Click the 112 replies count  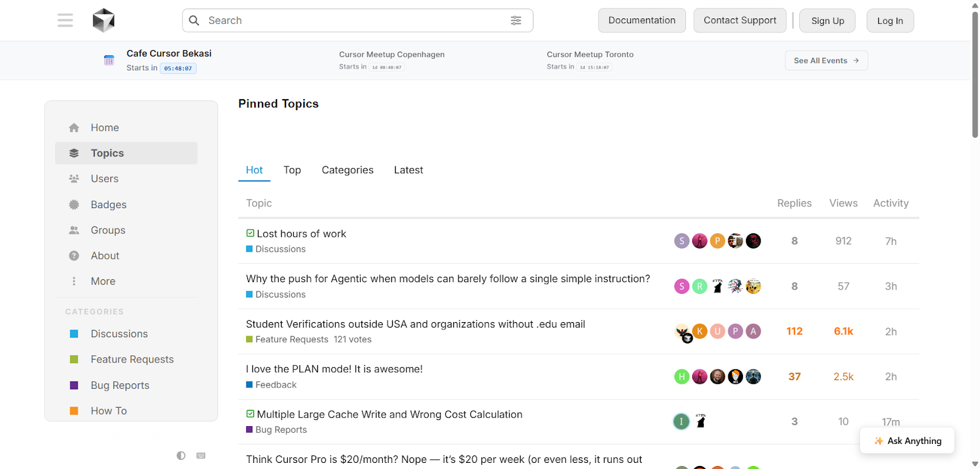[794, 331]
